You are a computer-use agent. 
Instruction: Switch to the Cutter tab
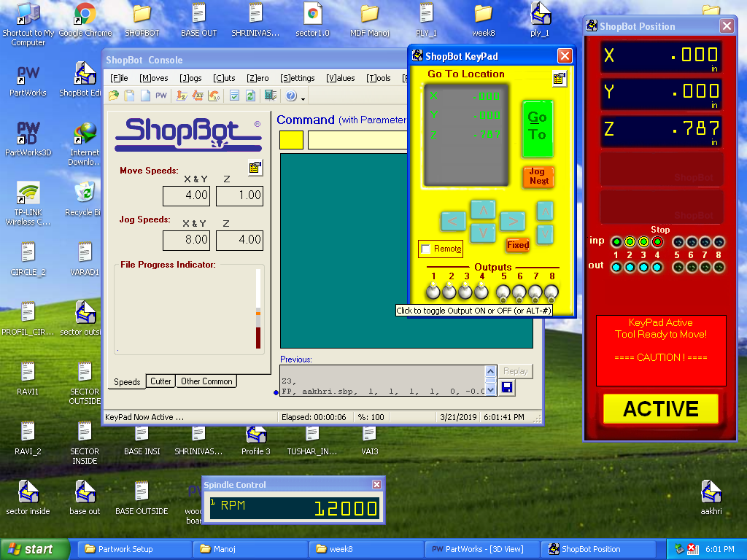(x=160, y=381)
